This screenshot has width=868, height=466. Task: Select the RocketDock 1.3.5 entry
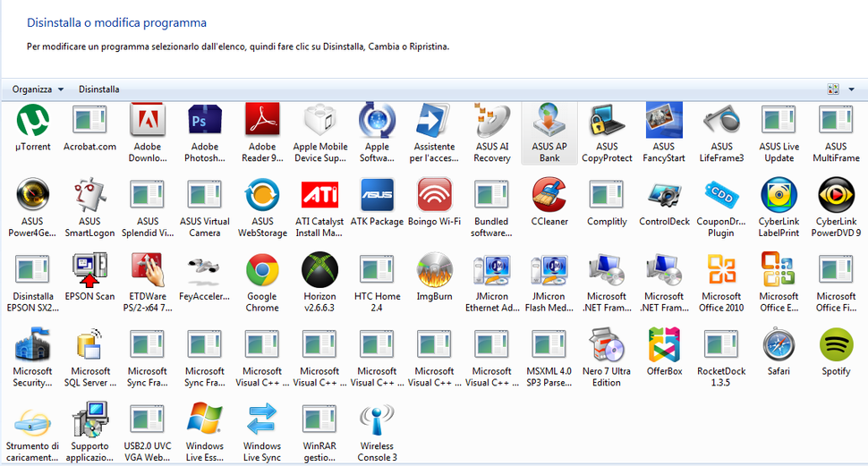click(721, 358)
